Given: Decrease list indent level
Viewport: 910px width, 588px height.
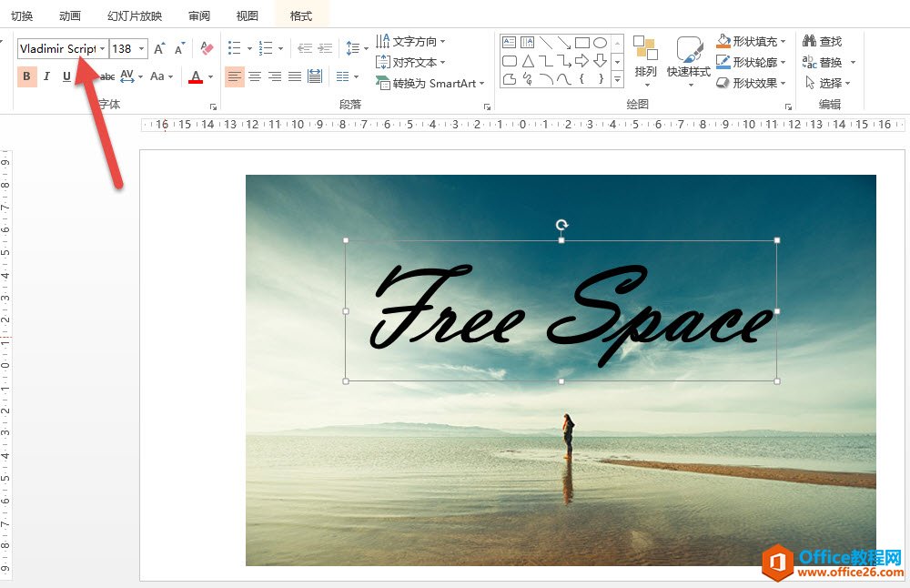Looking at the screenshot, I should tap(305, 48).
